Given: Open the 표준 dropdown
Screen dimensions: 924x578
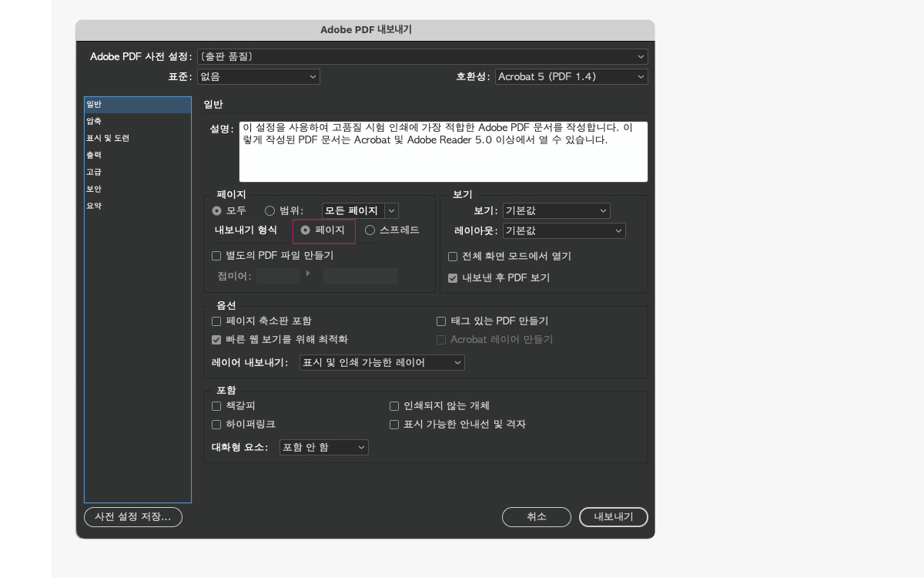Looking at the screenshot, I should coord(258,76).
